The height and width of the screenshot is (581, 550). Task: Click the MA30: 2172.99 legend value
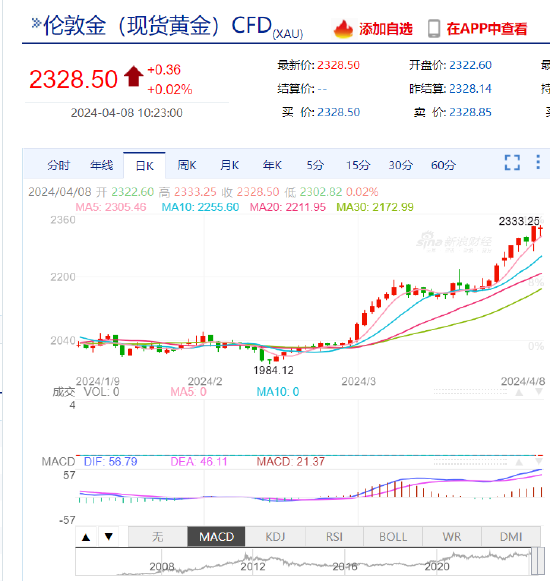click(375, 207)
